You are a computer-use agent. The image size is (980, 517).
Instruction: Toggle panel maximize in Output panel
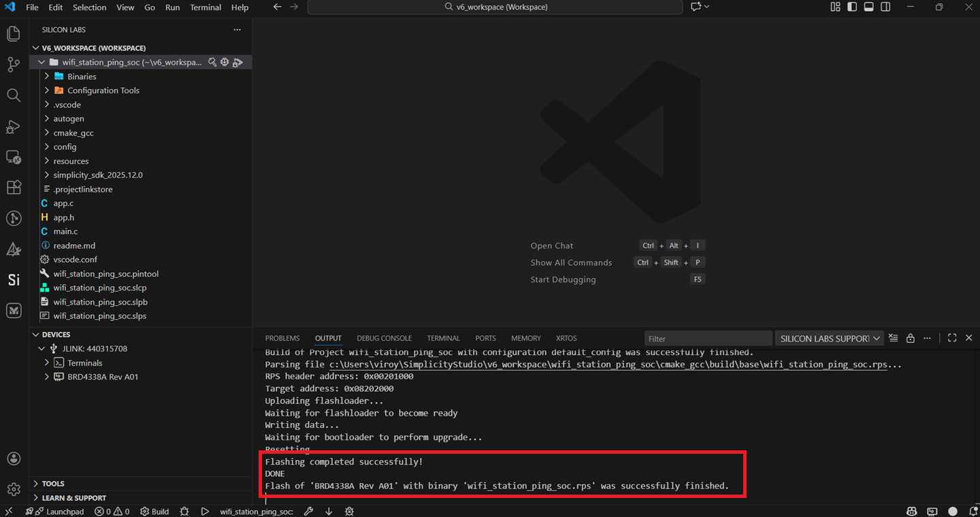point(952,337)
